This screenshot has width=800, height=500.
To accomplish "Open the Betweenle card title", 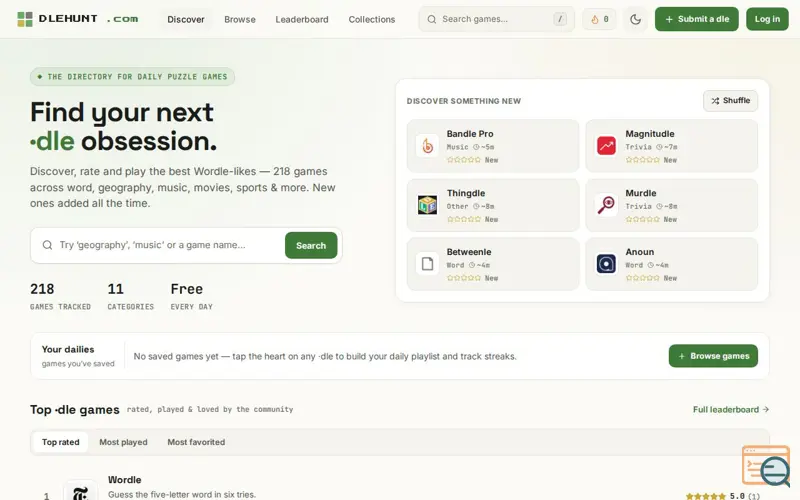I will (x=469, y=252).
